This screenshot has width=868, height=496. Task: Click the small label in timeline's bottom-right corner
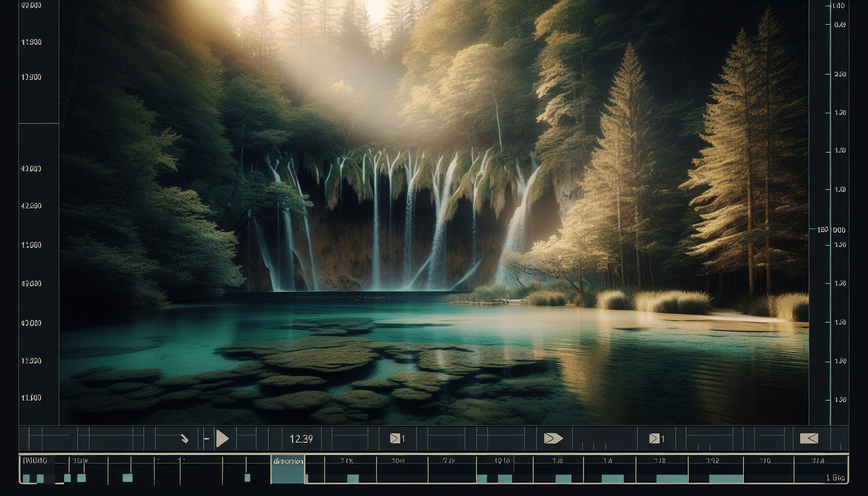836,478
